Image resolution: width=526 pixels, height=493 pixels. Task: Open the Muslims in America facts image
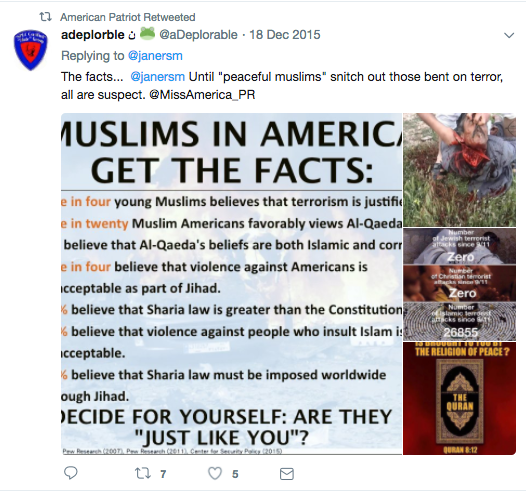[x=231, y=284]
